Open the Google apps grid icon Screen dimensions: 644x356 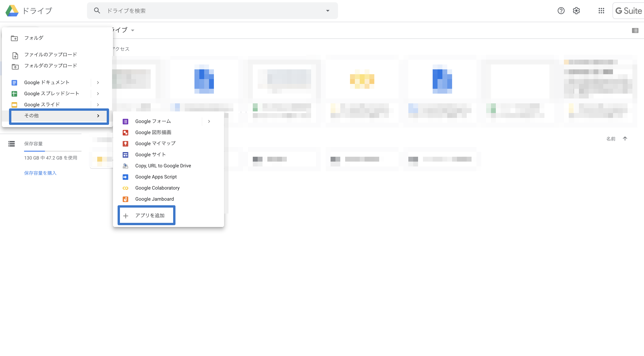click(601, 11)
